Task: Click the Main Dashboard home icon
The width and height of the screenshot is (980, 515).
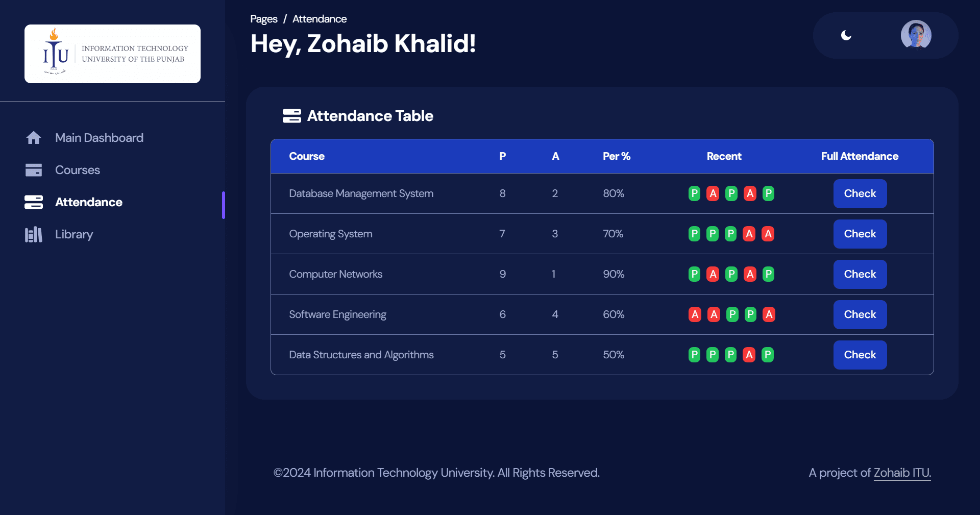Action: [34, 138]
